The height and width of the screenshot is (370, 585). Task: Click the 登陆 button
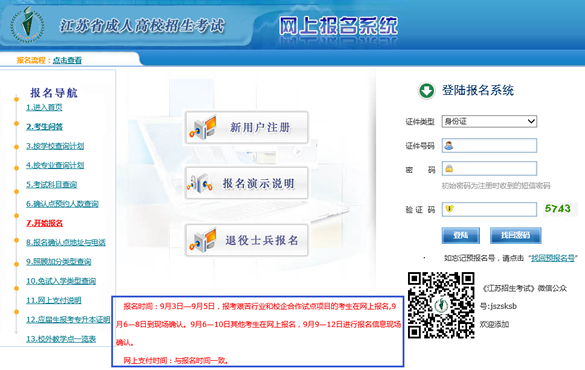[461, 235]
